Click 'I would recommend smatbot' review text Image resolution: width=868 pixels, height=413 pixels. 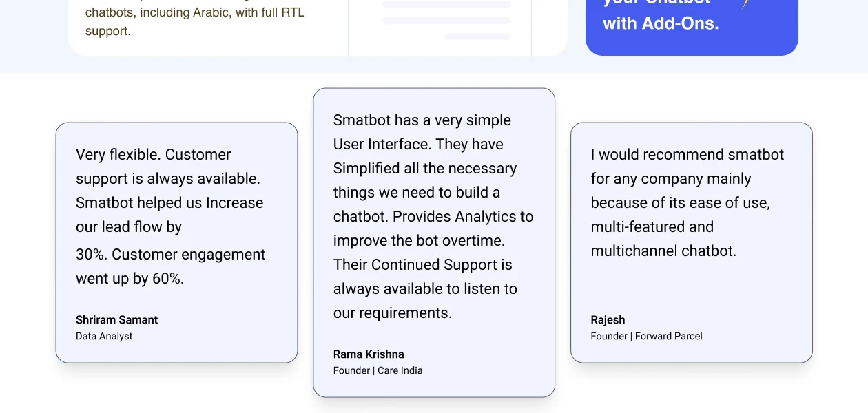pyautogui.click(x=687, y=155)
